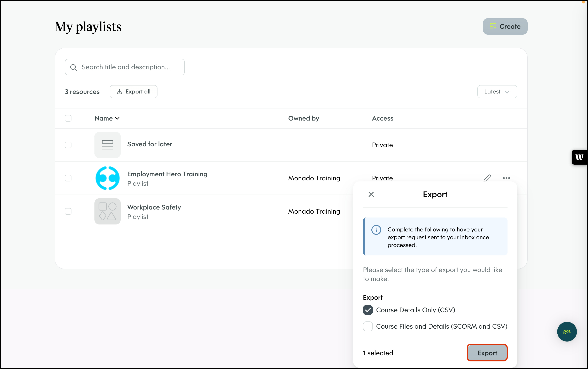Screen dimensions: 588x369
Task: Close the Export dialog with the X
Action: point(371,194)
